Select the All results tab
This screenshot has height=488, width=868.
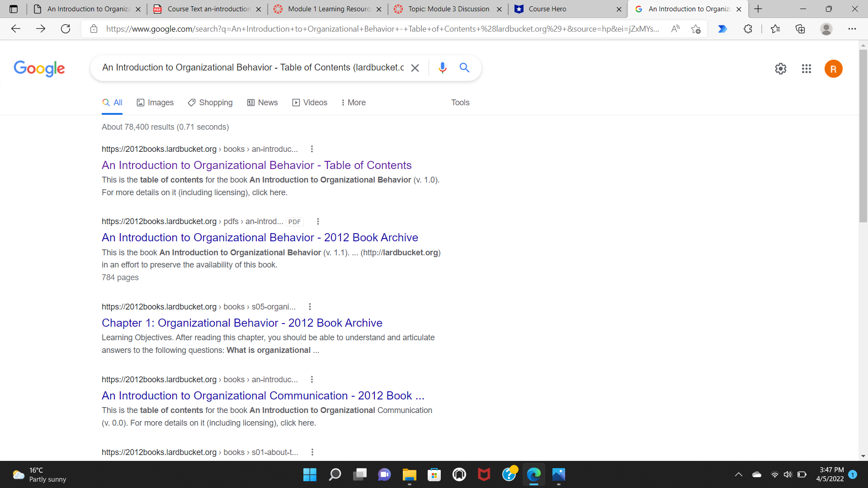click(112, 103)
